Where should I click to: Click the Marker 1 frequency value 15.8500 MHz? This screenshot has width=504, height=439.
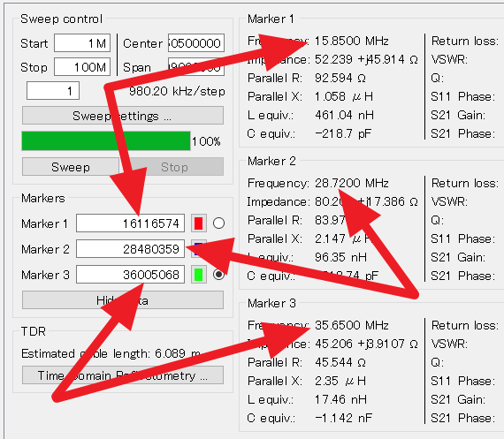352,42
